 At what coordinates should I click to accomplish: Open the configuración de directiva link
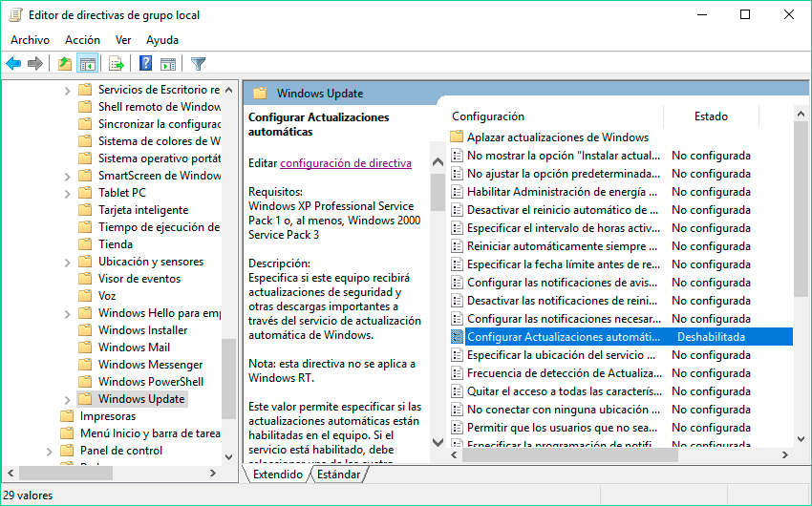tap(346, 163)
